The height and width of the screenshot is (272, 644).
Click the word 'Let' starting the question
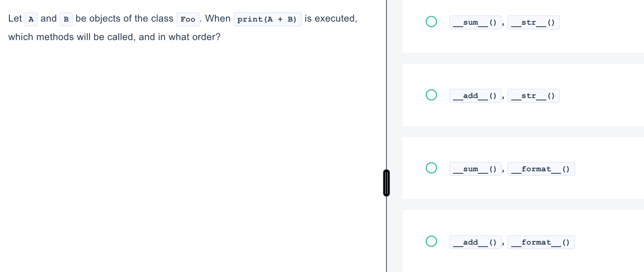[15, 18]
